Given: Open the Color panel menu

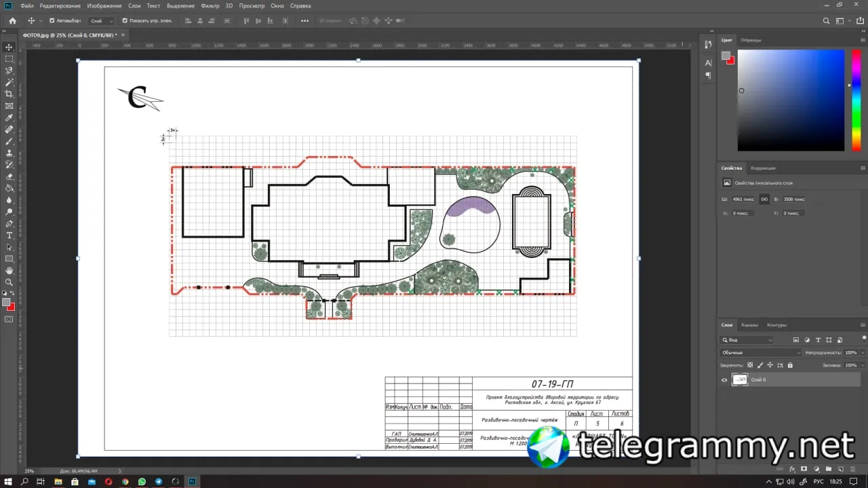Looking at the screenshot, I should click(863, 39).
